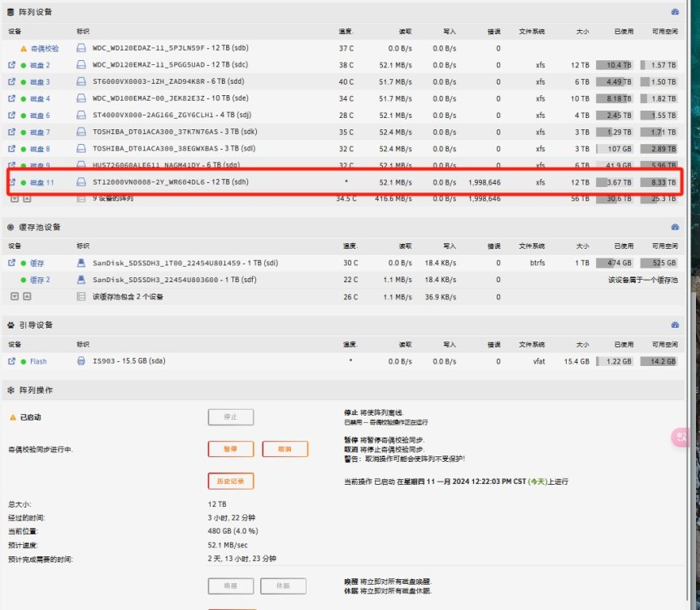Image resolution: width=700 pixels, height=610 pixels.
Task: Click the green status dot of 缓存 2
Action: (x=24, y=280)
